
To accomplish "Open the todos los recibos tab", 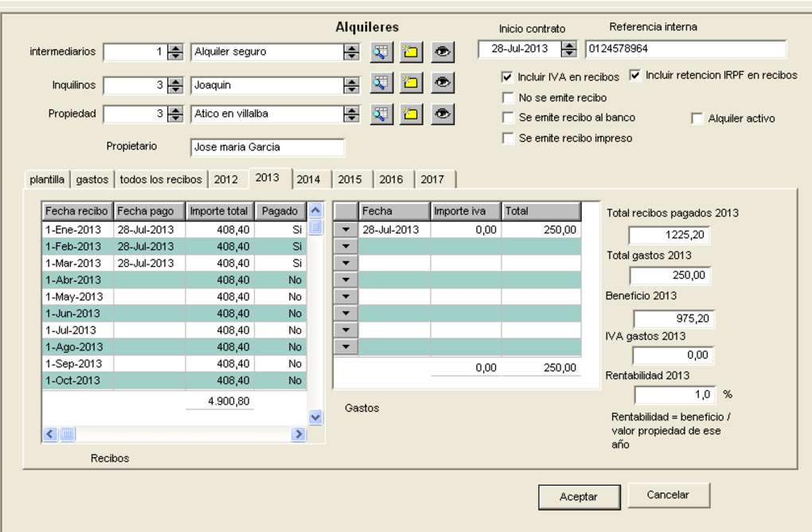I will pos(161,179).
